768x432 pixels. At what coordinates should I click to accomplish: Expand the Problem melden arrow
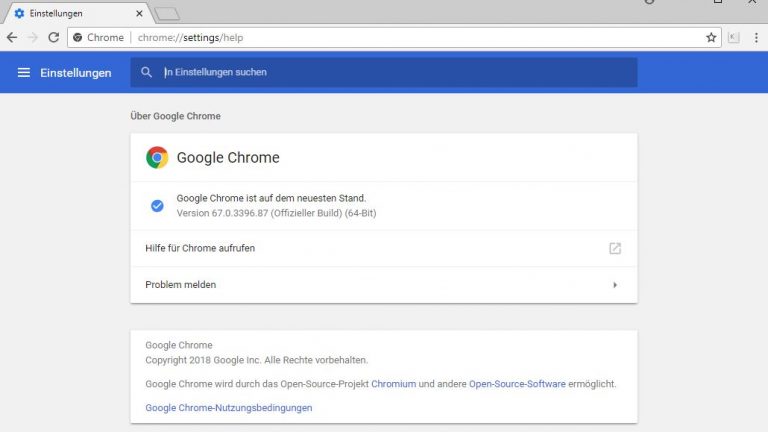pyautogui.click(x=615, y=285)
